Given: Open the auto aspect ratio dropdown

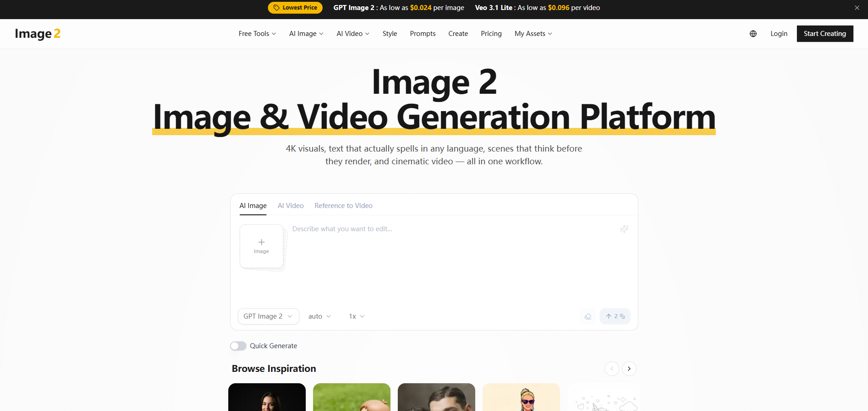Looking at the screenshot, I should click(x=319, y=316).
